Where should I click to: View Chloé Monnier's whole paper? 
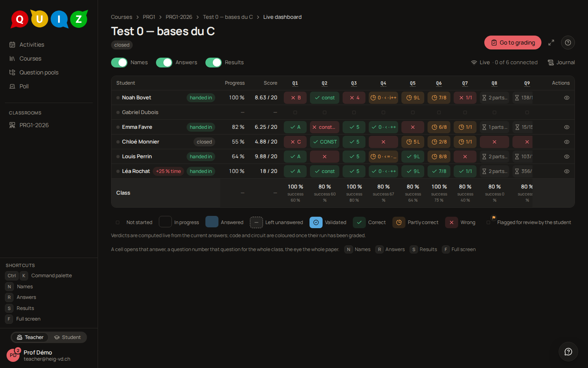pos(567,142)
